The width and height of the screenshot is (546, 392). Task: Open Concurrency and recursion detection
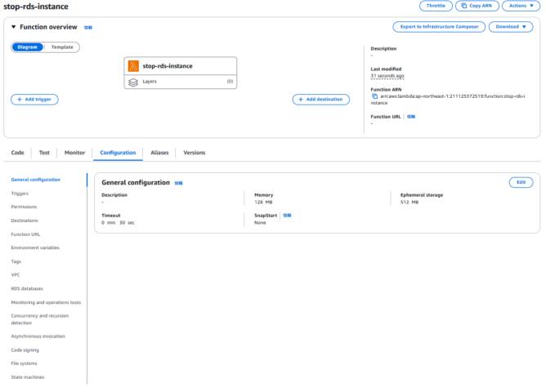[x=40, y=319]
